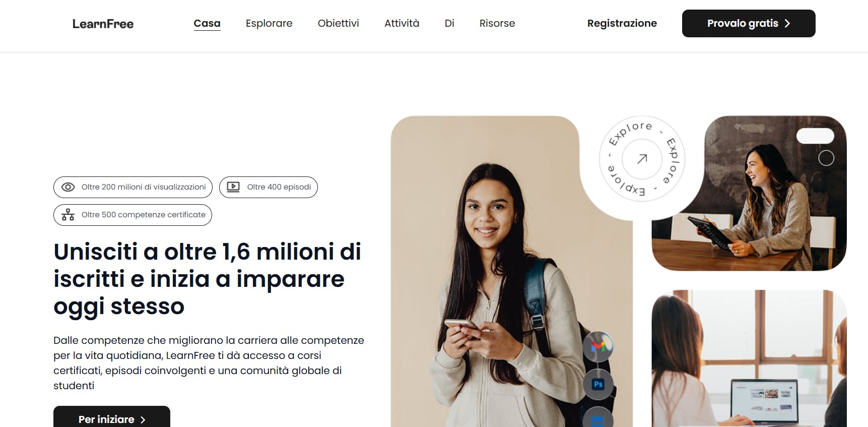Select the Attività navigation link
Screen dimensions: 868x427
[402, 23]
